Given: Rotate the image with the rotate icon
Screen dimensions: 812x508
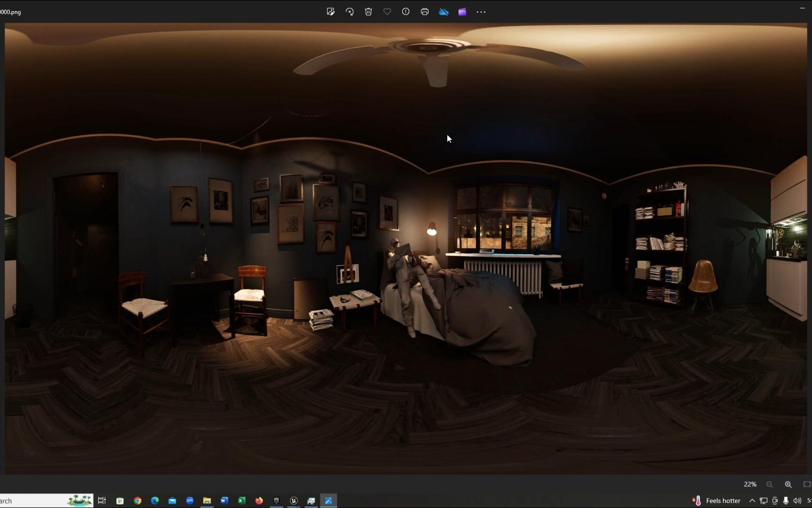Looking at the screenshot, I should point(350,12).
